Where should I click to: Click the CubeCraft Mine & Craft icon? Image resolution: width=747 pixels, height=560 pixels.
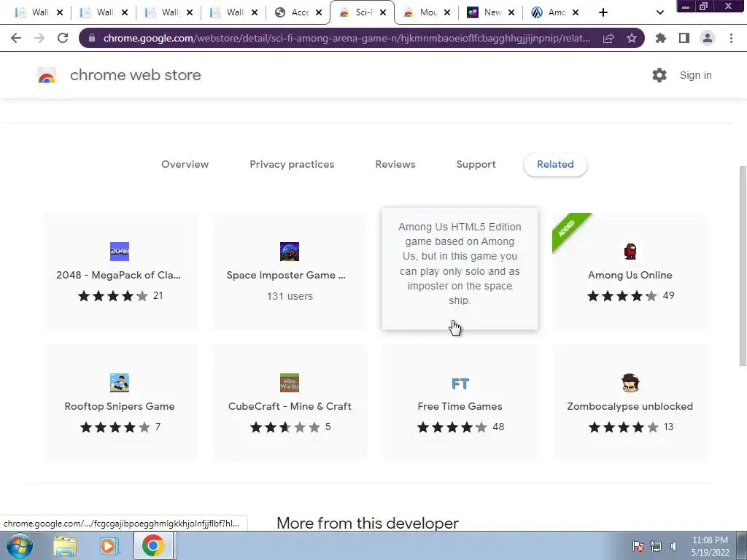290,383
